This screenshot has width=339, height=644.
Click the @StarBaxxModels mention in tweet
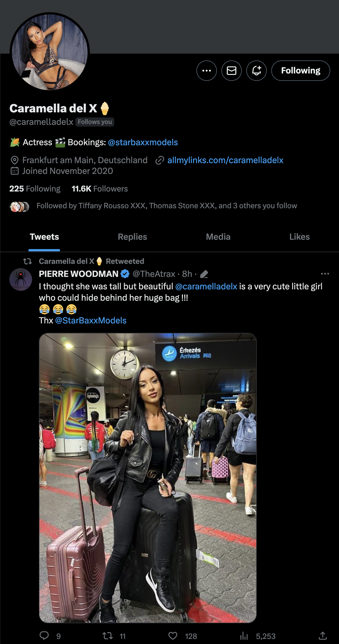[91, 321]
